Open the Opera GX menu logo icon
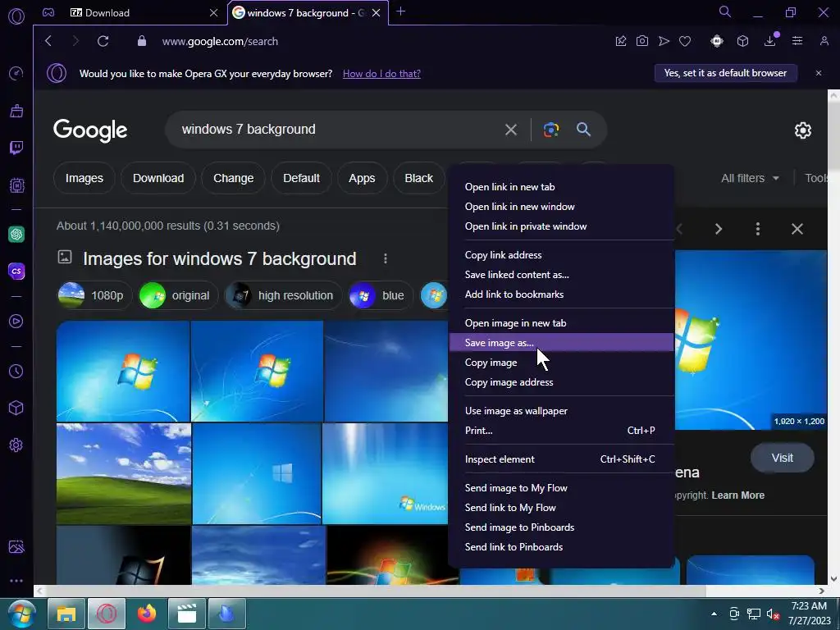840x630 pixels. coord(16,16)
